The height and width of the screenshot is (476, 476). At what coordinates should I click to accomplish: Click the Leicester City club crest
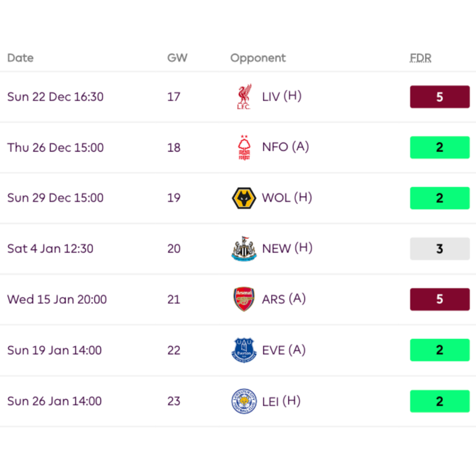tap(244, 401)
